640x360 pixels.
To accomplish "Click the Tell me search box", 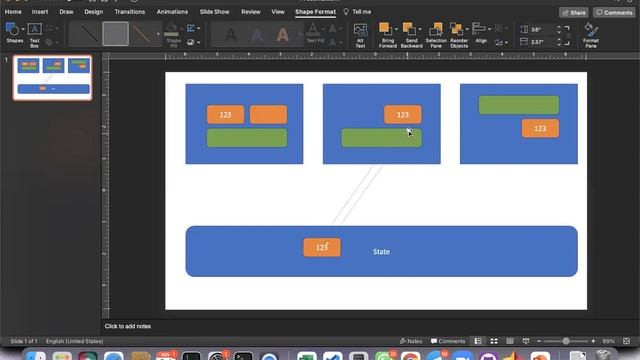I will [x=358, y=12].
